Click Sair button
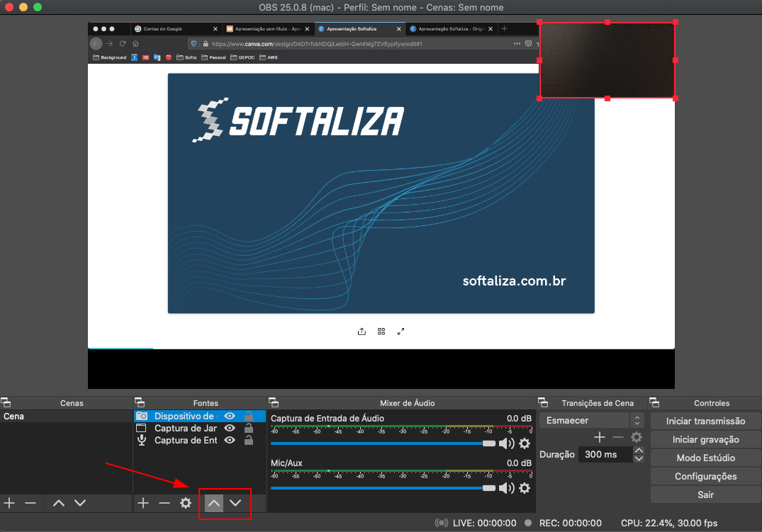This screenshot has width=762, height=532. click(x=705, y=495)
